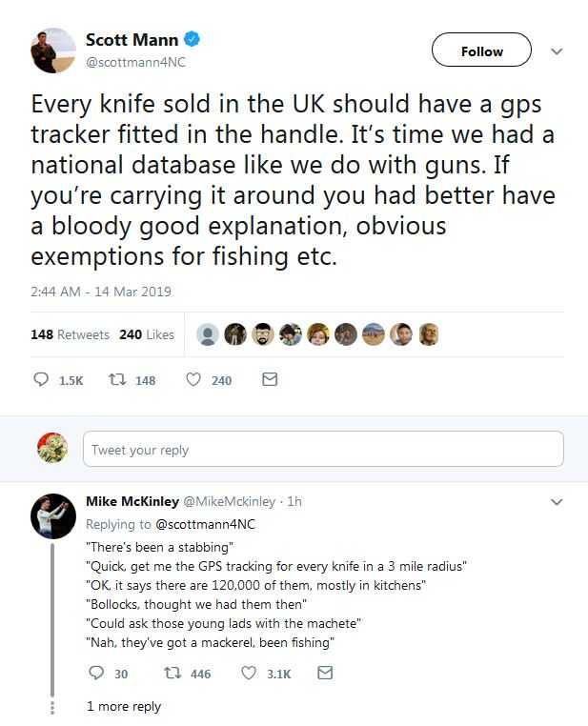Open Scott Mann's profile picture

[53, 50]
